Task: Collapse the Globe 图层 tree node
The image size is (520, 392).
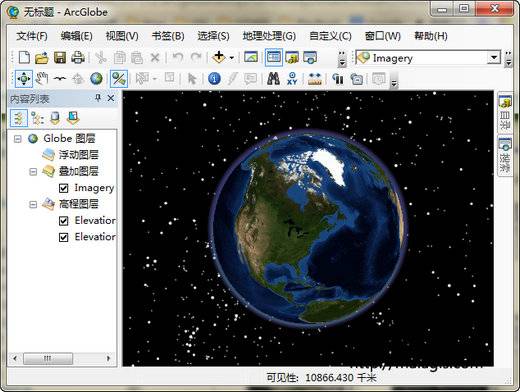Action: coord(17,139)
